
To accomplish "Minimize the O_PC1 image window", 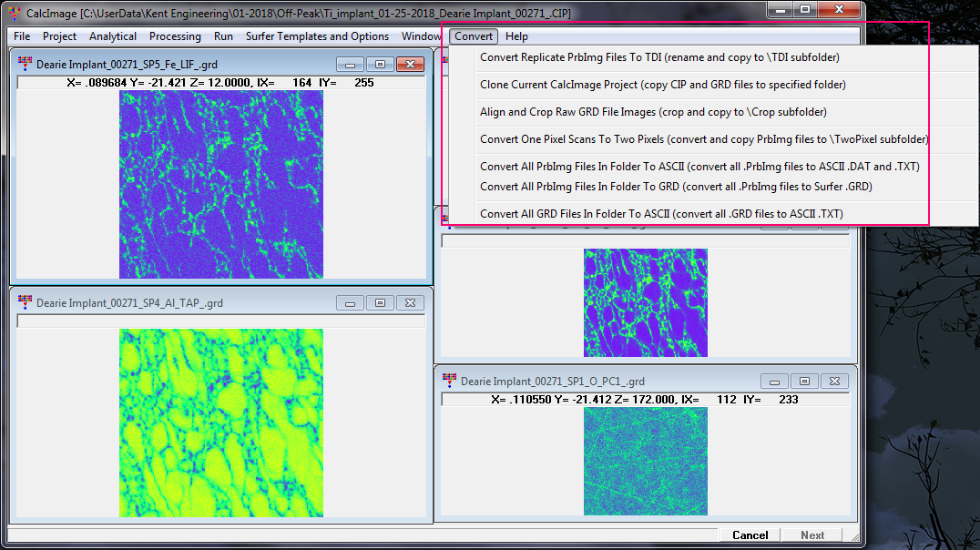I will click(775, 382).
